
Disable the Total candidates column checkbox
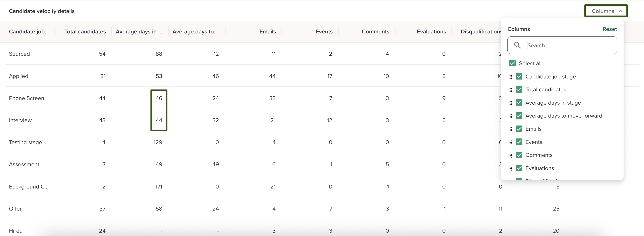tap(519, 89)
